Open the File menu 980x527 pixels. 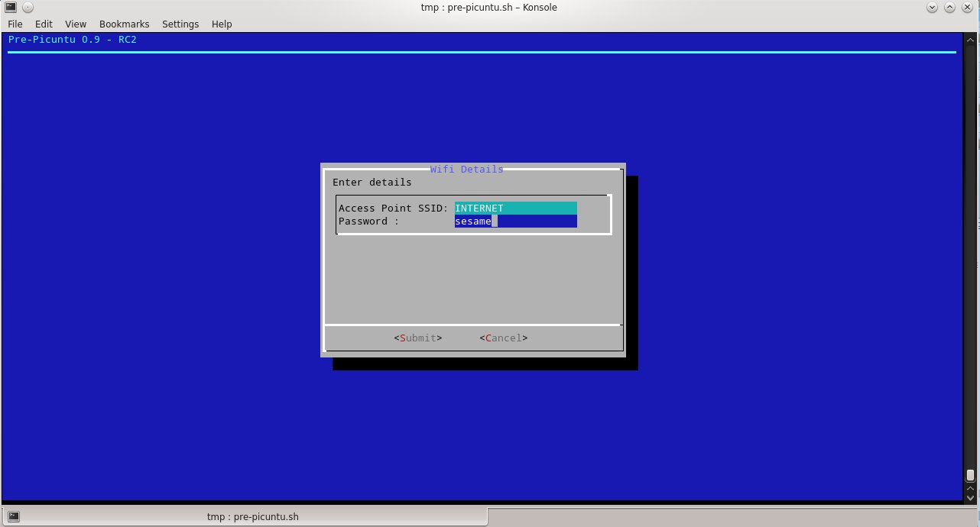coord(15,24)
